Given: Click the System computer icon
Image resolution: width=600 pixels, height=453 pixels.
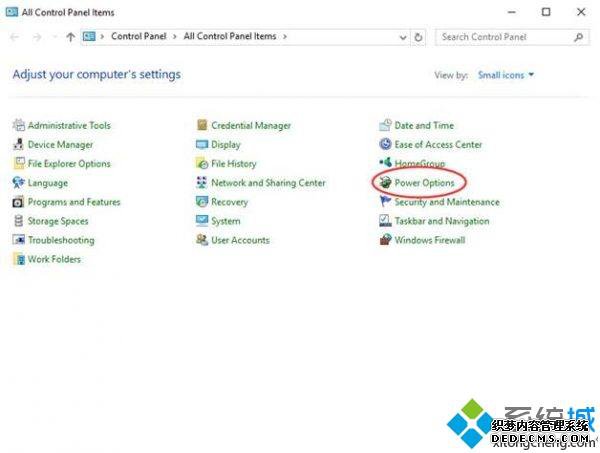Looking at the screenshot, I should click(202, 221).
